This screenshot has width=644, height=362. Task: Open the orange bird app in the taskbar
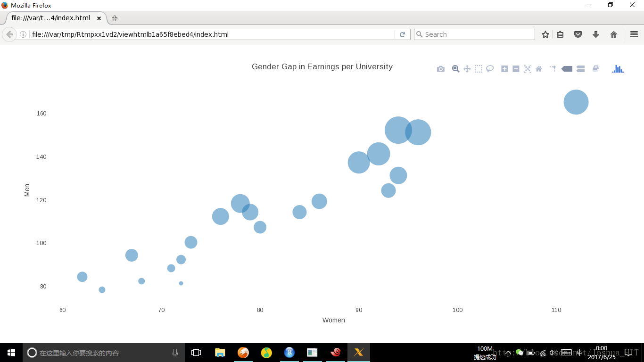243,353
